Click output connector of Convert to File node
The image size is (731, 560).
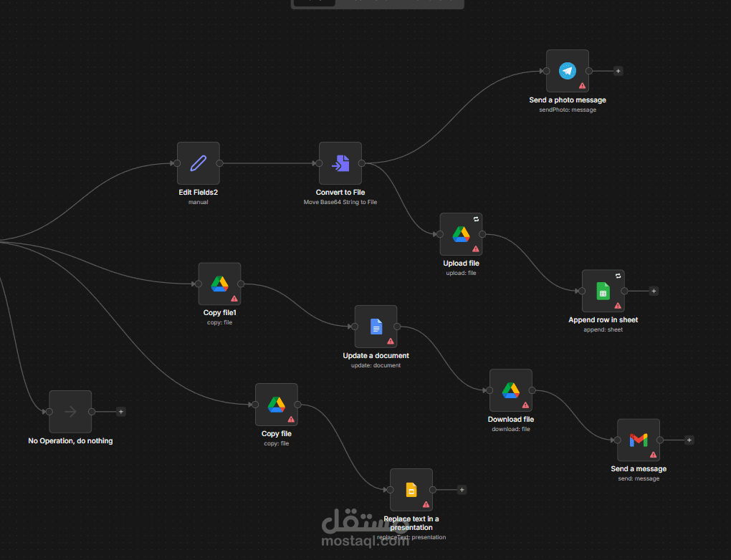(362, 163)
